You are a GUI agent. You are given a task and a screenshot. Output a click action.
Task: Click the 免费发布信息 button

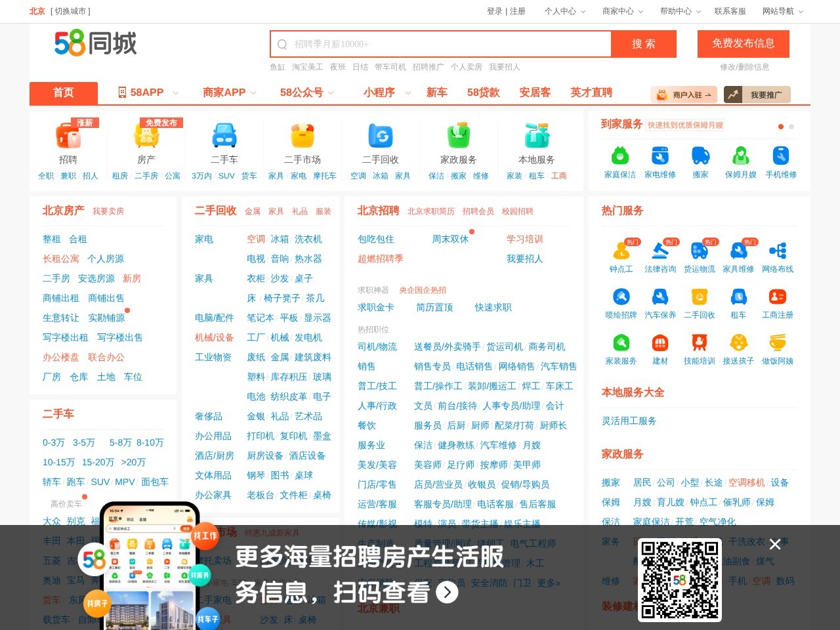(x=743, y=44)
